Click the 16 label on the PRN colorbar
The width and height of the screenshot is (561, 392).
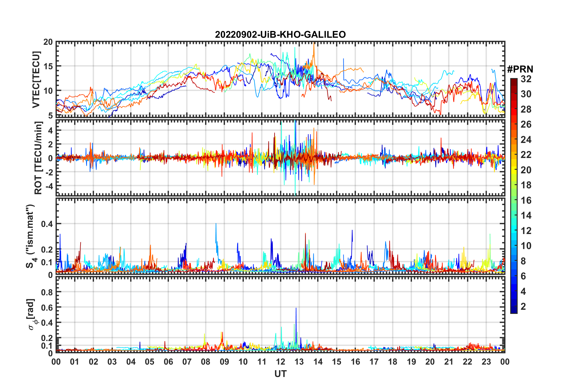coord(526,200)
